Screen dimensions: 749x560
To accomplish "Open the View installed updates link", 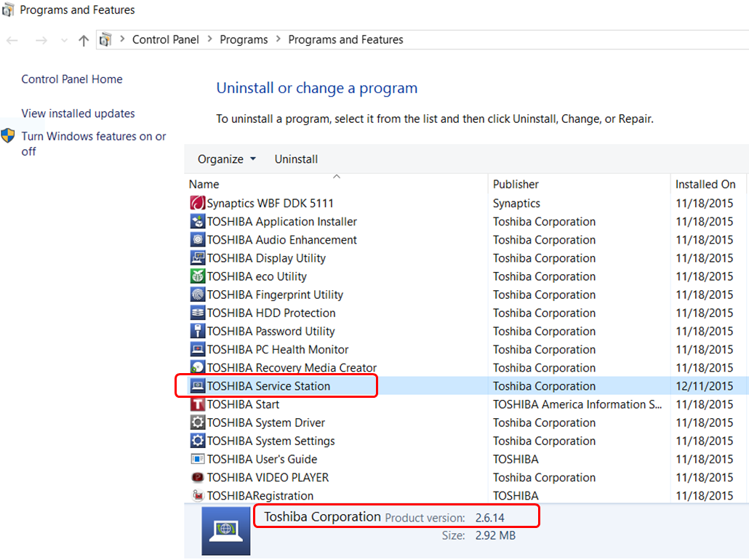I will click(x=78, y=113).
